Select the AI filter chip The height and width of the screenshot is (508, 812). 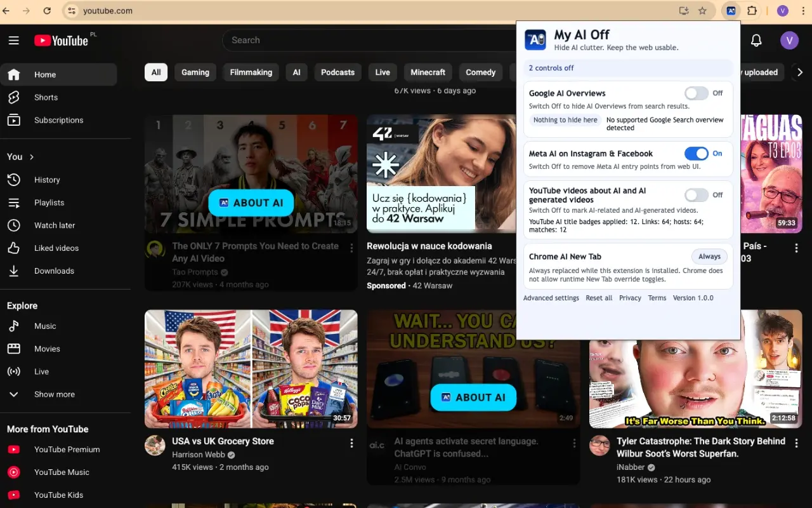pos(296,72)
